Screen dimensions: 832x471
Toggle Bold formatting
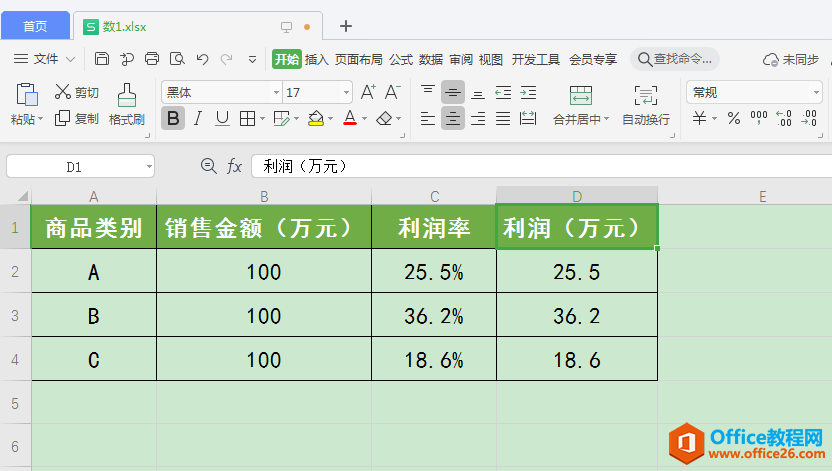tap(173, 118)
